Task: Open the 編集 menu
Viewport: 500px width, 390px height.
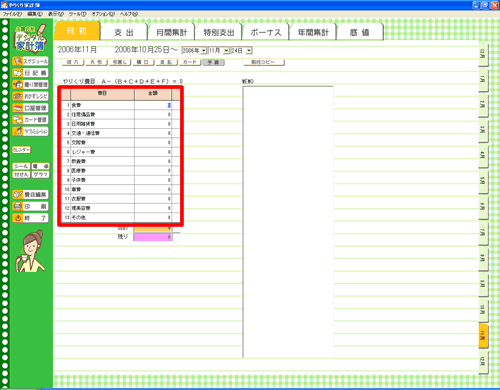Action: [35, 14]
